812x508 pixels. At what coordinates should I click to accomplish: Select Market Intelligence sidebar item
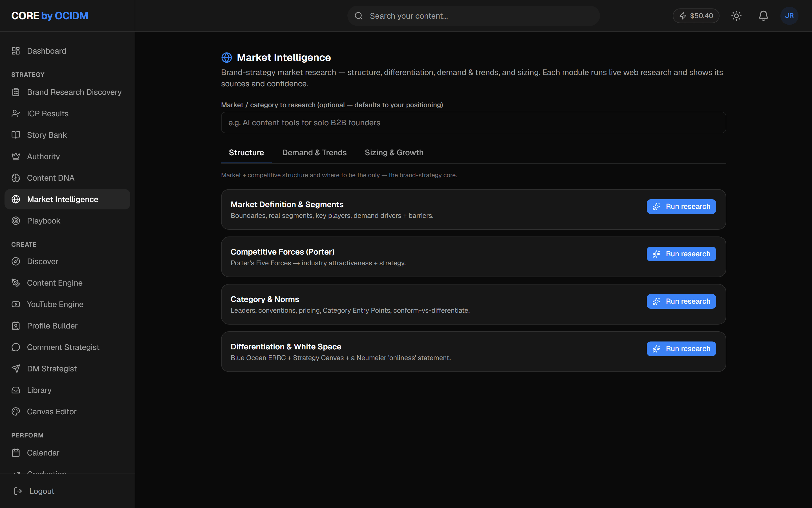(67, 199)
